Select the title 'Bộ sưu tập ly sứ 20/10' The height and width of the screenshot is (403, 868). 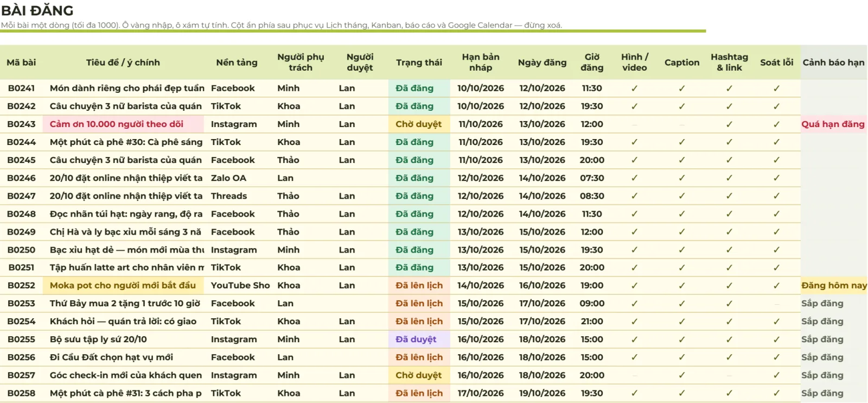98,339
